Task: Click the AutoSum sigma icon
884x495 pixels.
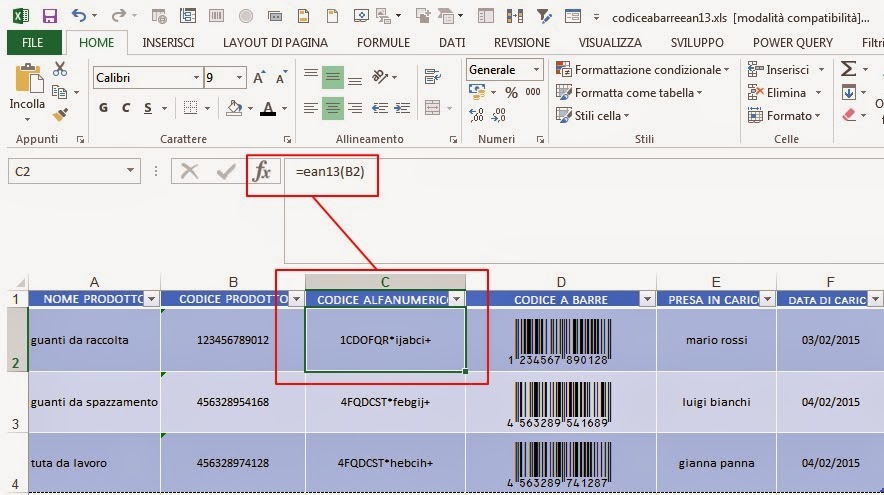Action: click(x=848, y=69)
